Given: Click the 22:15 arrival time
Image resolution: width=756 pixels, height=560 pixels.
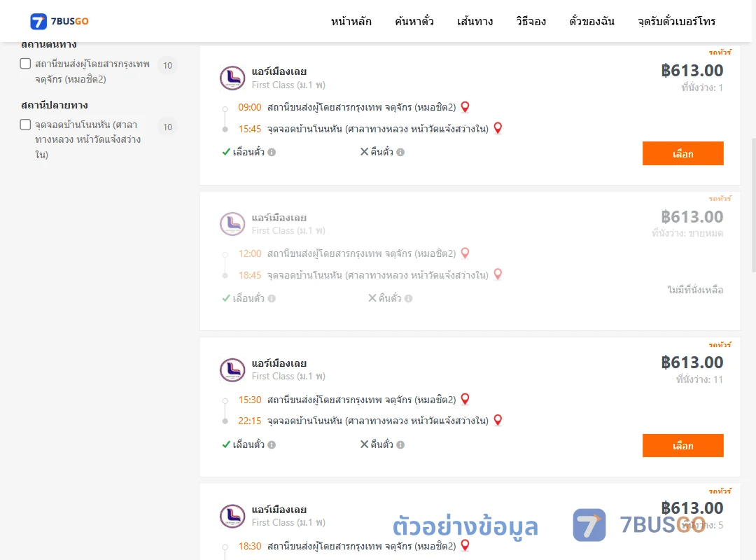Looking at the screenshot, I should point(250,421).
